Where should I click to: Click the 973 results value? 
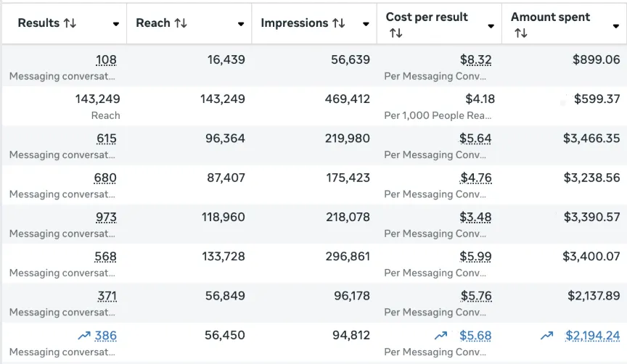coord(106,218)
